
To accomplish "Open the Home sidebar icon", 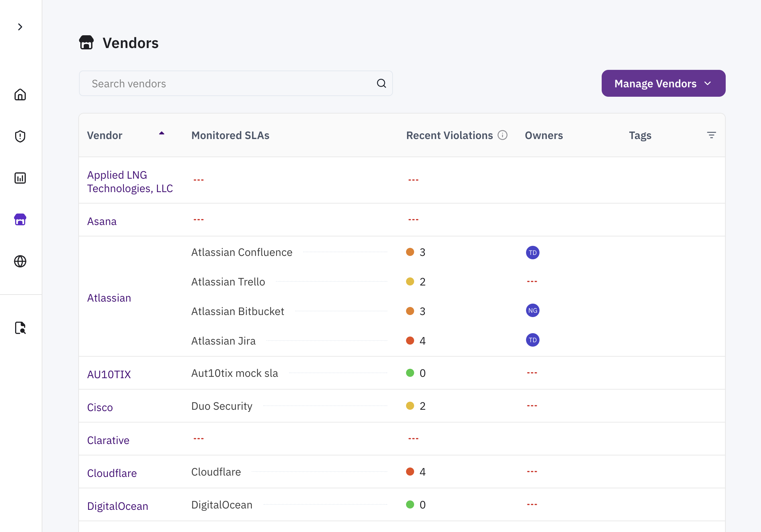I will click(20, 95).
